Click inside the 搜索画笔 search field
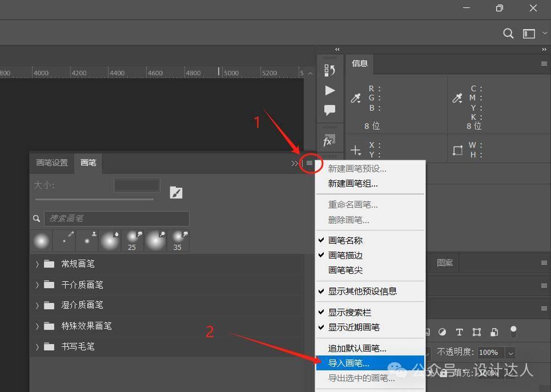The width and height of the screenshot is (551, 392). (x=114, y=219)
